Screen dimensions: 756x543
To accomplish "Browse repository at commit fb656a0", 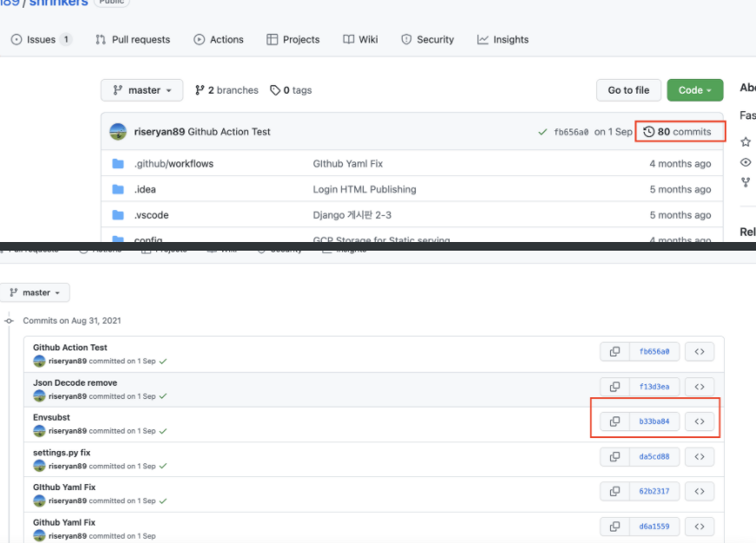I will click(699, 351).
